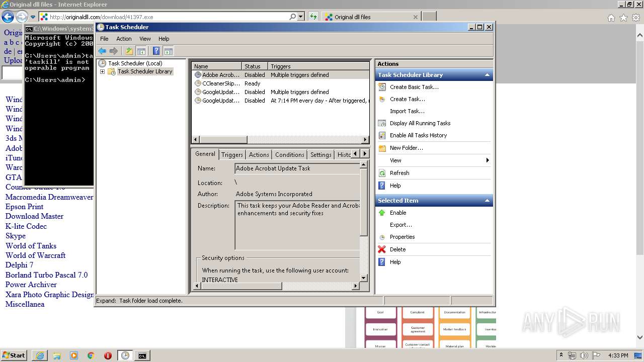Click left arrow to scroll tabs back

(x=356, y=154)
